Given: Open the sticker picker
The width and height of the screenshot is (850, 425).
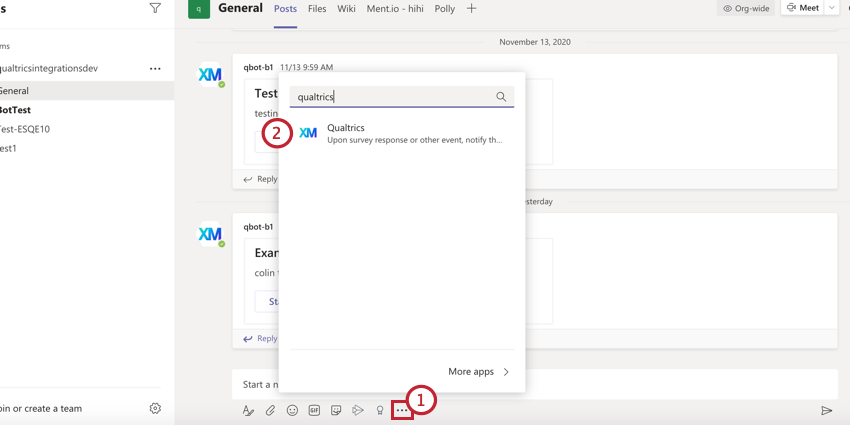Looking at the screenshot, I should [336, 410].
